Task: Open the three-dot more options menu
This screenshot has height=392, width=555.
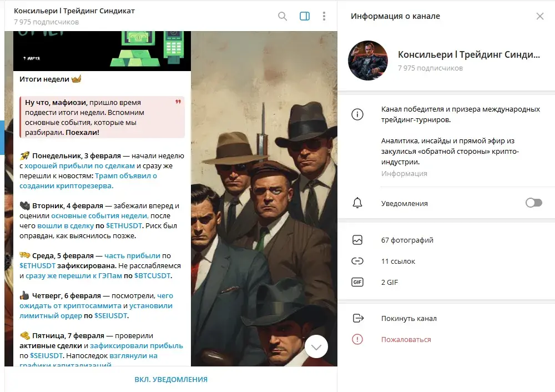Action: [x=324, y=16]
